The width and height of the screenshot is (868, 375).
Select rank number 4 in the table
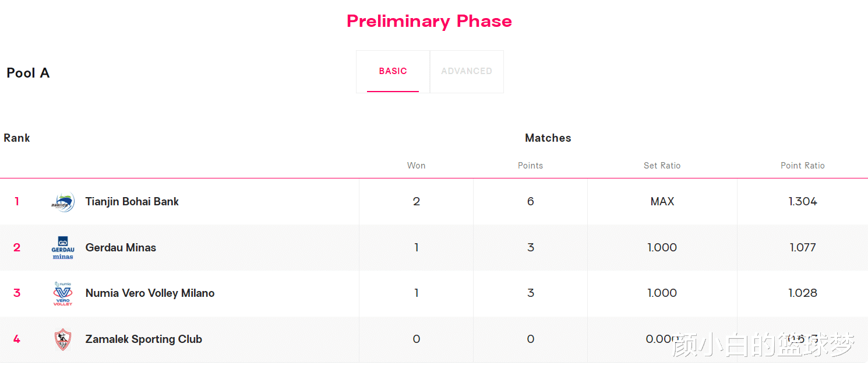point(17,339)
